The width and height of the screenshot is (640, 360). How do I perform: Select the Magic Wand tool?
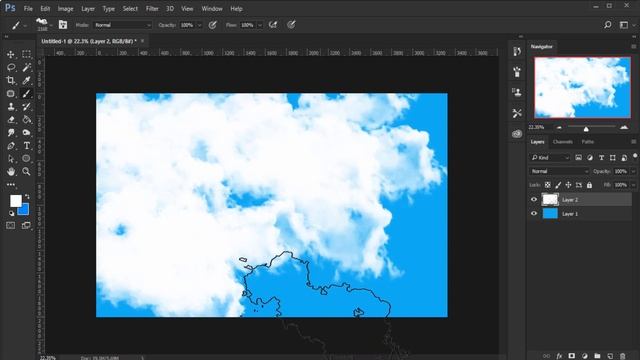(x=27, y=67)
